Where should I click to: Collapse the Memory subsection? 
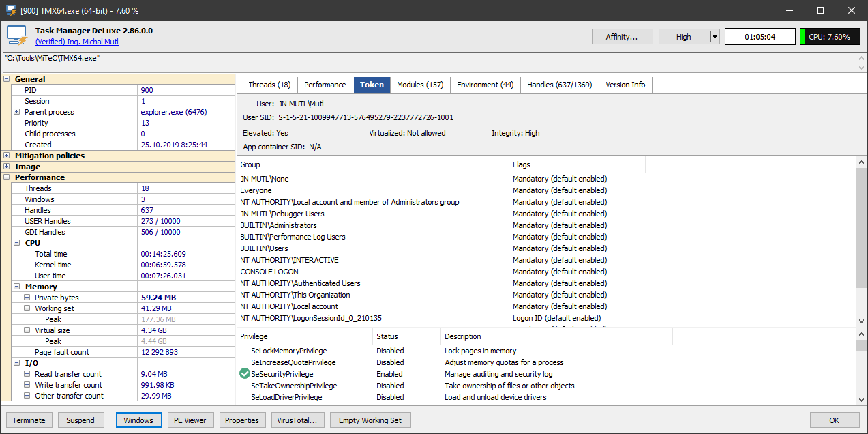(x=17, y=287)
